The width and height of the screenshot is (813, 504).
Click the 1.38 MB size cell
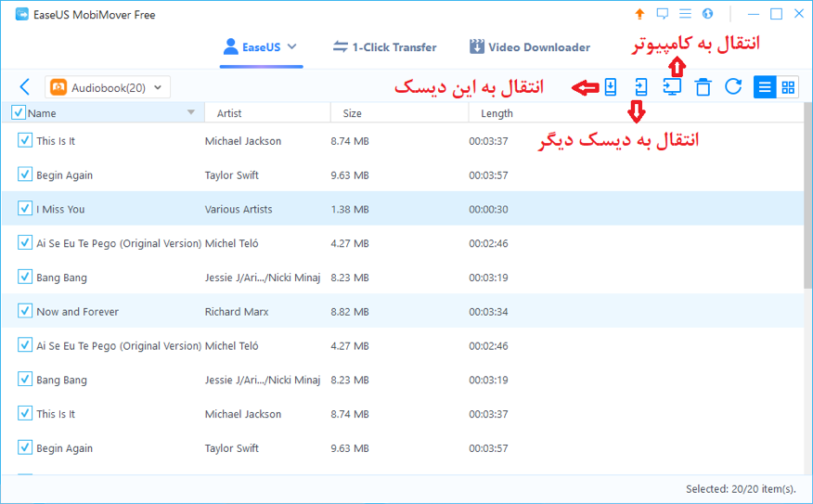(x=350, y=210)
